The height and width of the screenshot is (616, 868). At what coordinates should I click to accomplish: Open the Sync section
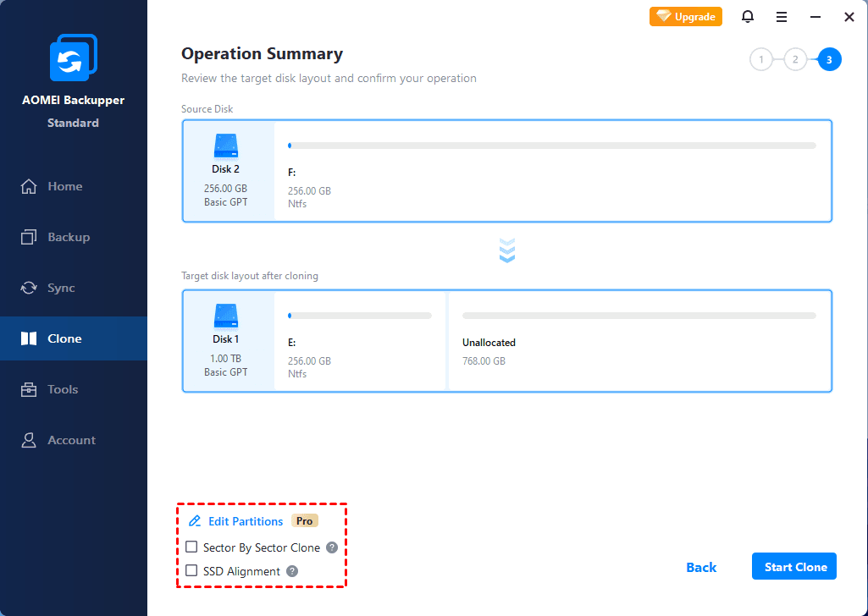pos(74,288)
